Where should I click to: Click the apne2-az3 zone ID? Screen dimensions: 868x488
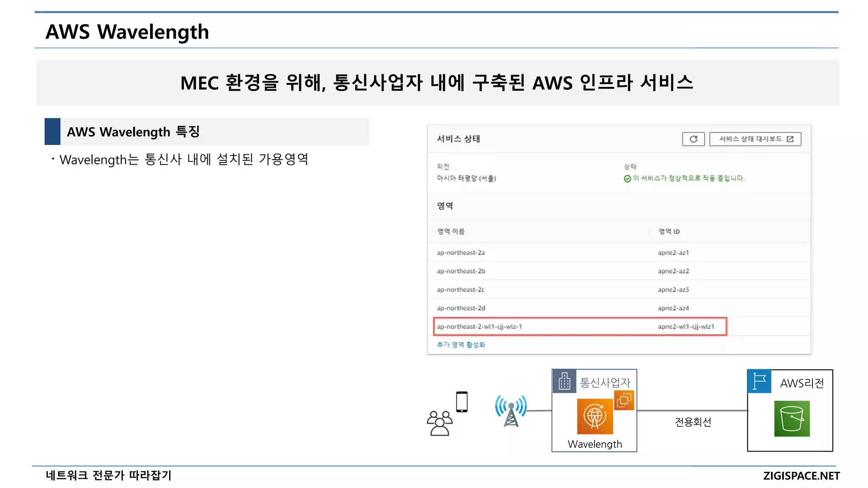[x=673, y=290]
